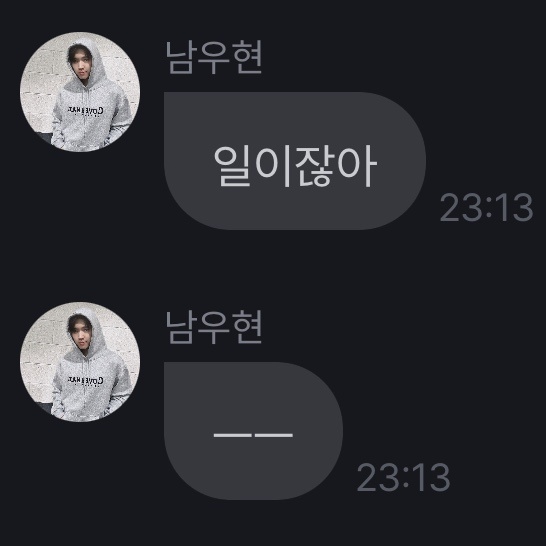Open the profile photo beside the 일이잖아 message
The width and height of the screenshot is (546, 546).
[80, 92]
